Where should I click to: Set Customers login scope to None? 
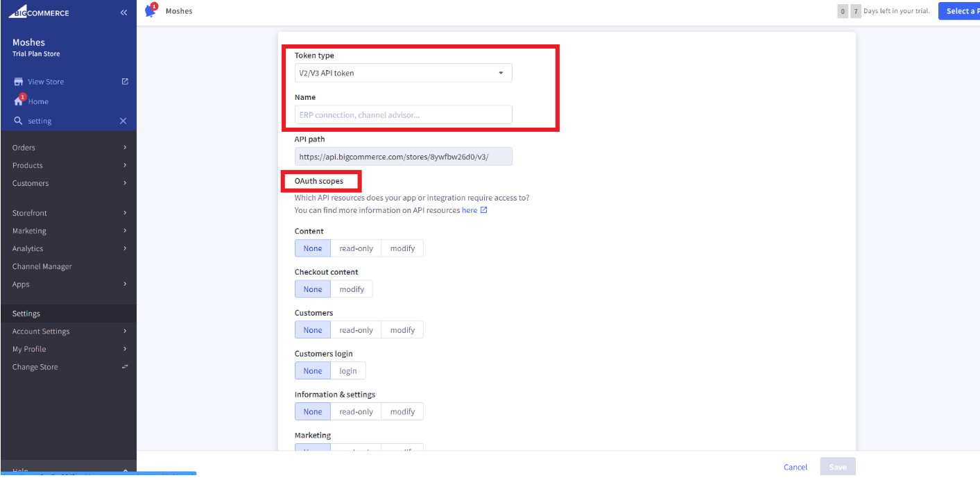tap(313, 371)
